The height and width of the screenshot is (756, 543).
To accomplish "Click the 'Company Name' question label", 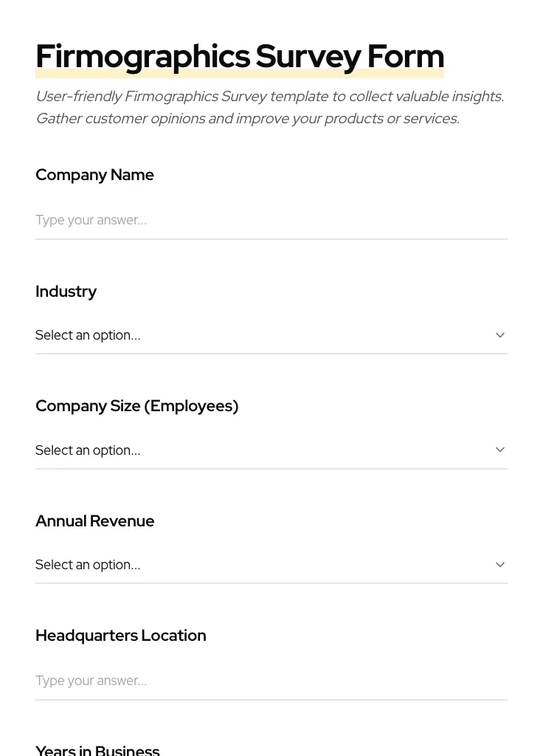I will 94,175.
